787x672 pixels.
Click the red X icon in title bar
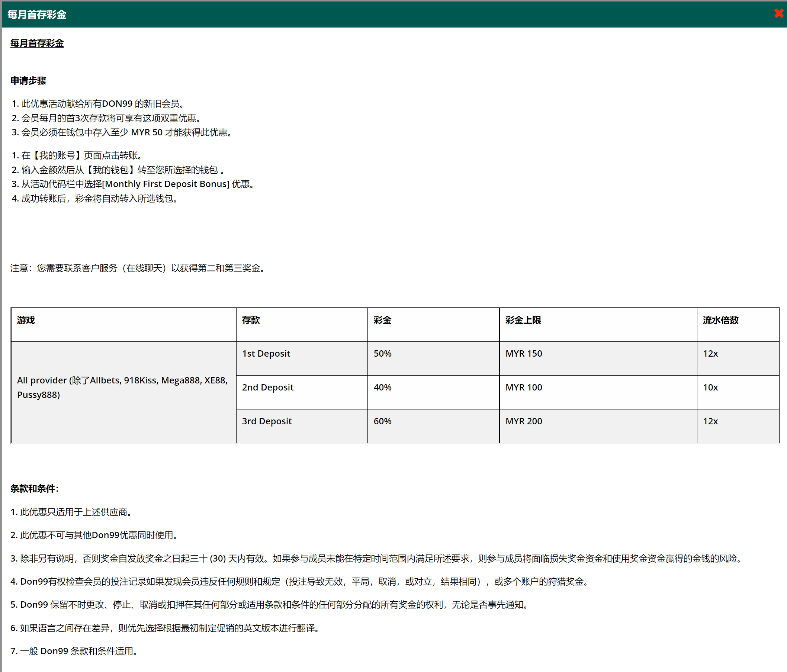click(778, 14)
